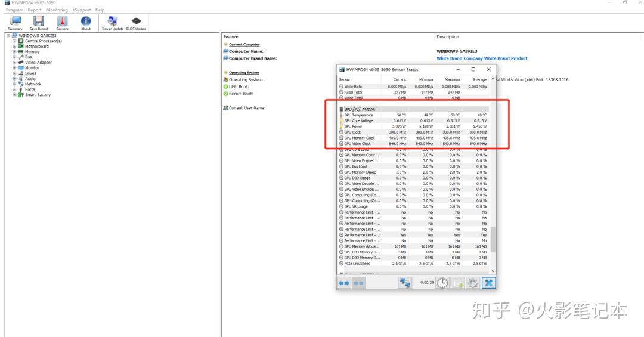Open the About info icon
The width and height of the screenshot is (644, 337).
[x=86, y=23]
